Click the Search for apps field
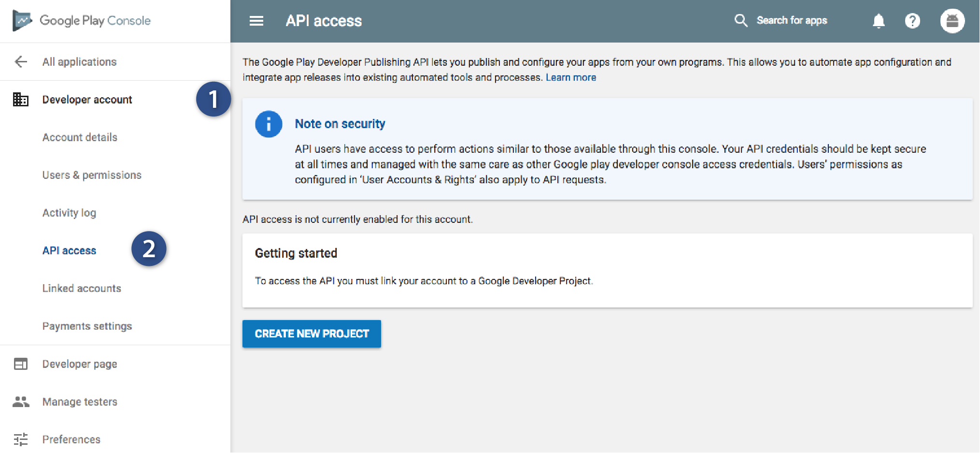The image size is (980, 453). click(x=792, y=20)
